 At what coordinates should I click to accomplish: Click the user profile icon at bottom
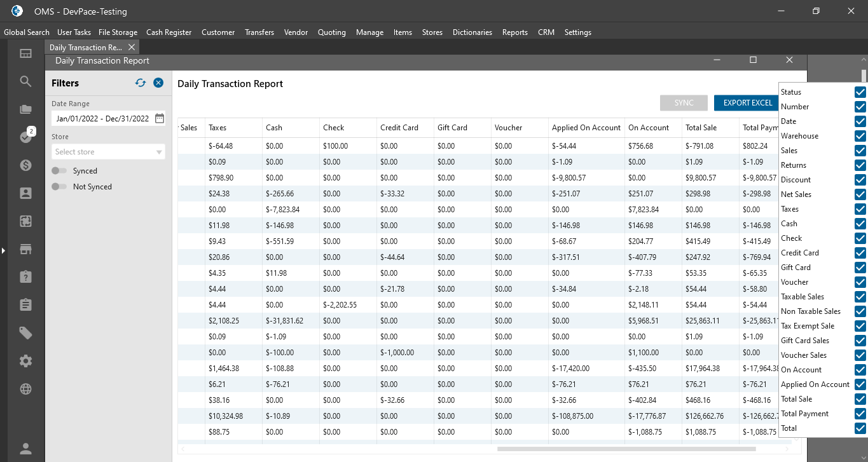pos(25,449)
